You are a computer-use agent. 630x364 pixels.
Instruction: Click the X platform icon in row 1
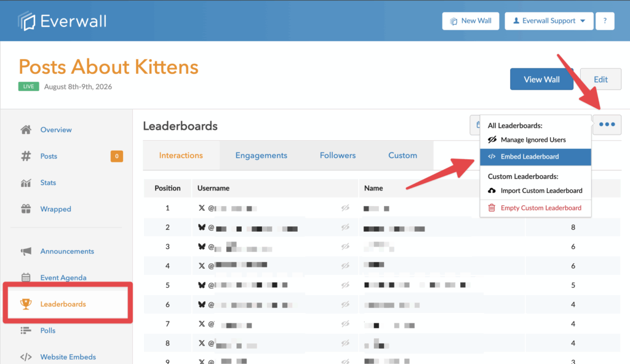[202, 208]
